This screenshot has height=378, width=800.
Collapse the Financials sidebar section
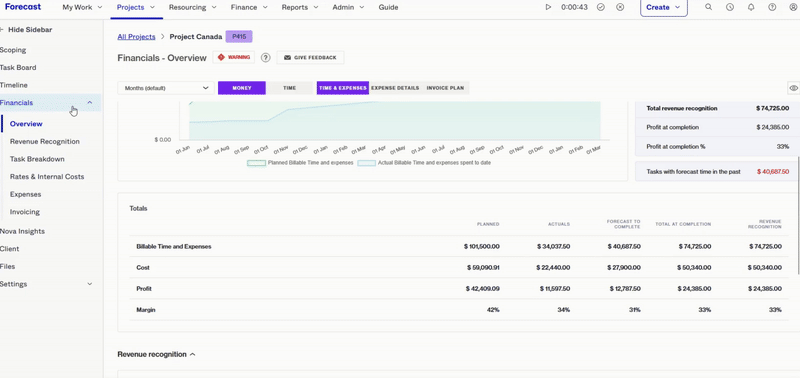(90, 103)
